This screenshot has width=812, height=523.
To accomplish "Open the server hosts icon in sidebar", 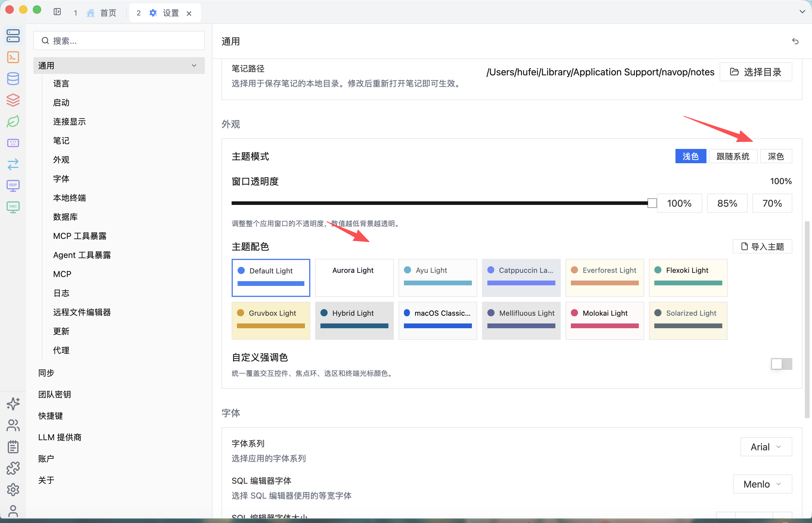I will [x=13, y=36].
